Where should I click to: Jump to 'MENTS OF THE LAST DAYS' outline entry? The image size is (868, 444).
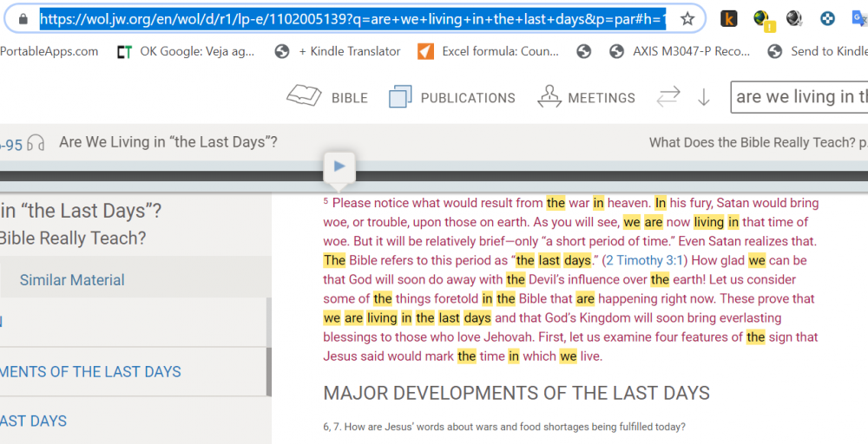click(90, 372)
